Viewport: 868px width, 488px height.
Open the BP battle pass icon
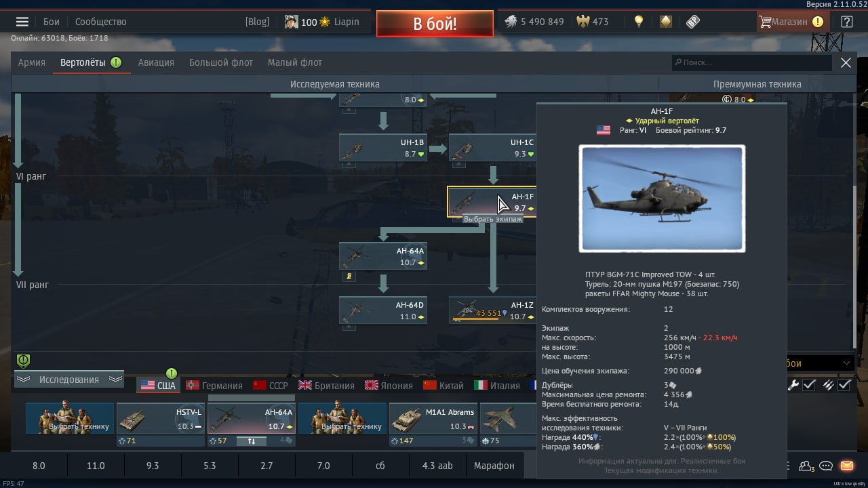click(x=692, y=22)
